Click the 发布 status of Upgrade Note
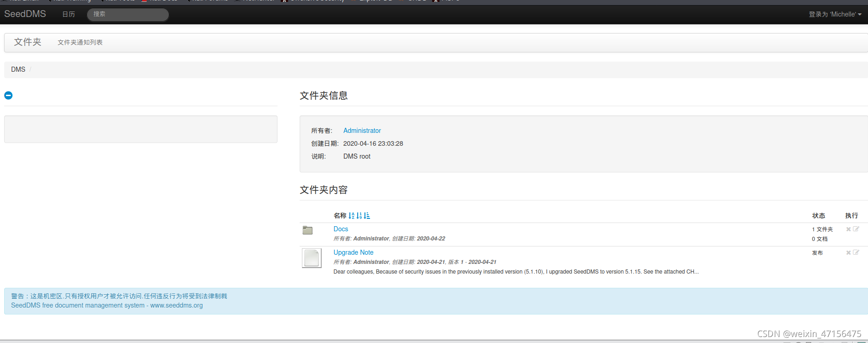 [x=817, y=253]
